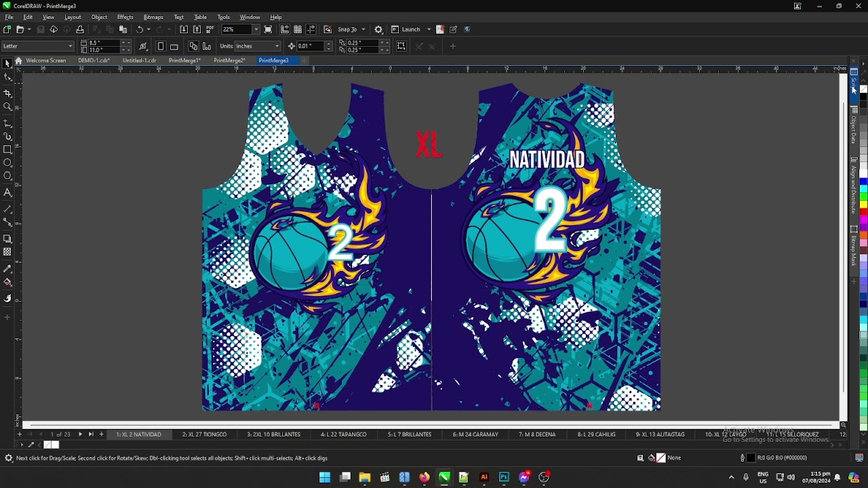Click the Undo arrow icon
868x488 pixels.
tap(140, 29)
